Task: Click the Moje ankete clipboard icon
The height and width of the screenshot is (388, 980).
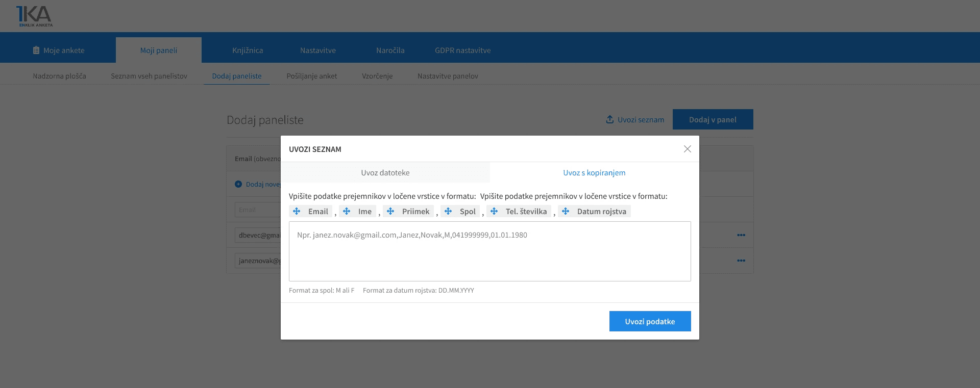Action: coord(36,50)
